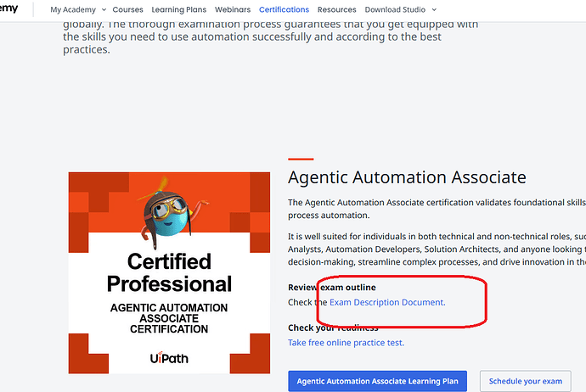The width and height of the screenshot is (586, 392).
Task: Select Webinars in the top navigation
Action: 233,9
